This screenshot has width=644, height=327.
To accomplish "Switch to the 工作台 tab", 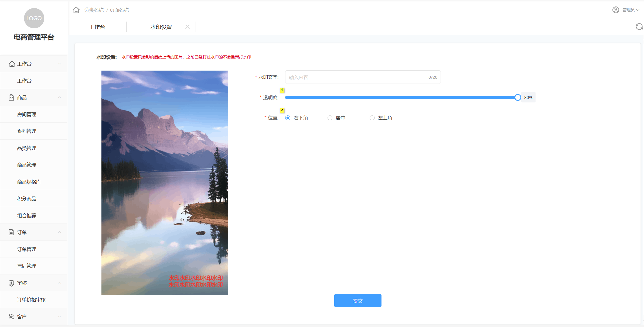I will coord(97,27).
